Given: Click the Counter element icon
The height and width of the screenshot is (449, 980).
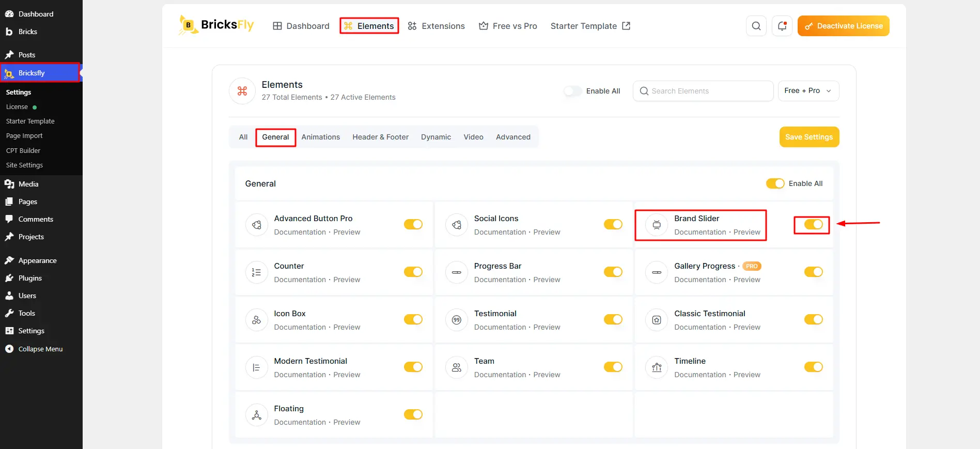Looking at the screenshot, I should pyautogui.click(x=256, y=272).
